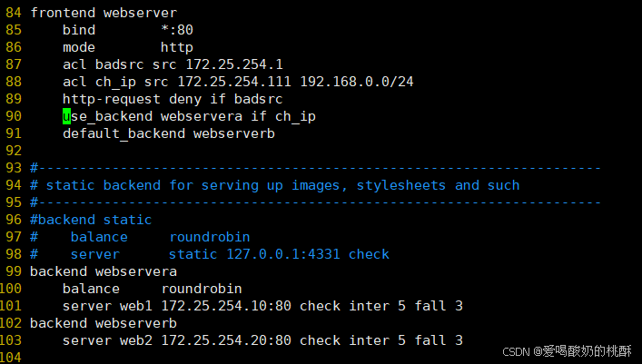Click 'web2' server name on line 103
642x364 pixels.
pos(136,340)
